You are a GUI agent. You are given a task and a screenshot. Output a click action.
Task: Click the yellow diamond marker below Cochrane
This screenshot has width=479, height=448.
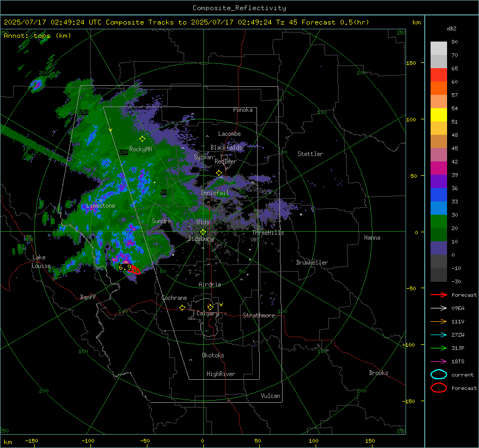coord(183,308)
